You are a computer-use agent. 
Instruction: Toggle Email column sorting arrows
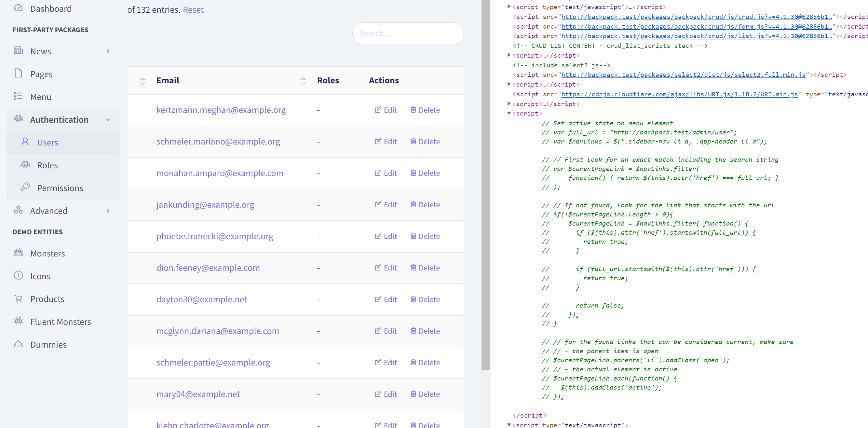coord(143,80)
